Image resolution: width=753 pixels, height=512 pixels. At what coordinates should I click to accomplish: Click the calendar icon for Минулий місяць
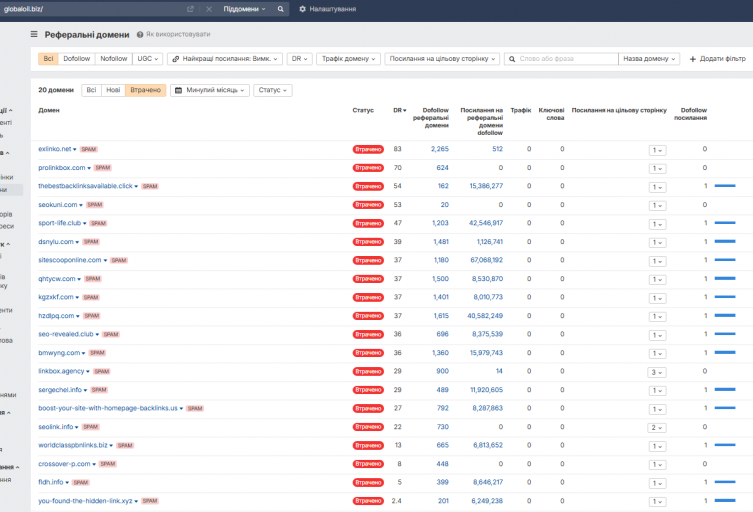(178, 90)
